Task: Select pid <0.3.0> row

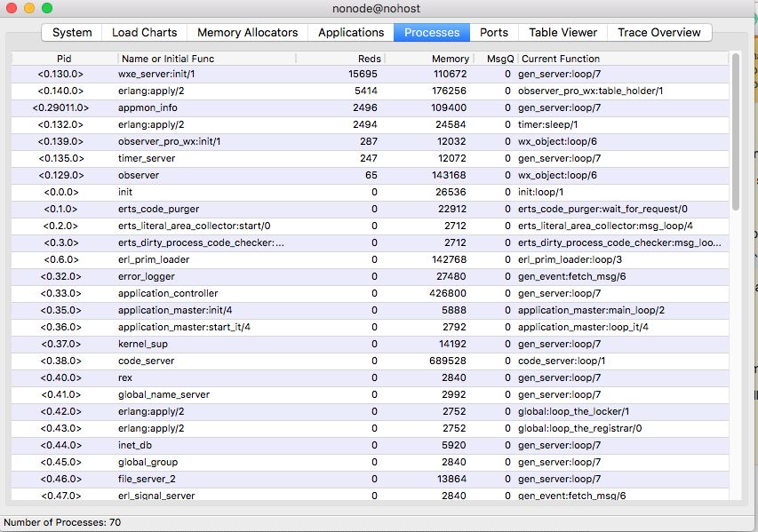Action: [x=370, y=243]
